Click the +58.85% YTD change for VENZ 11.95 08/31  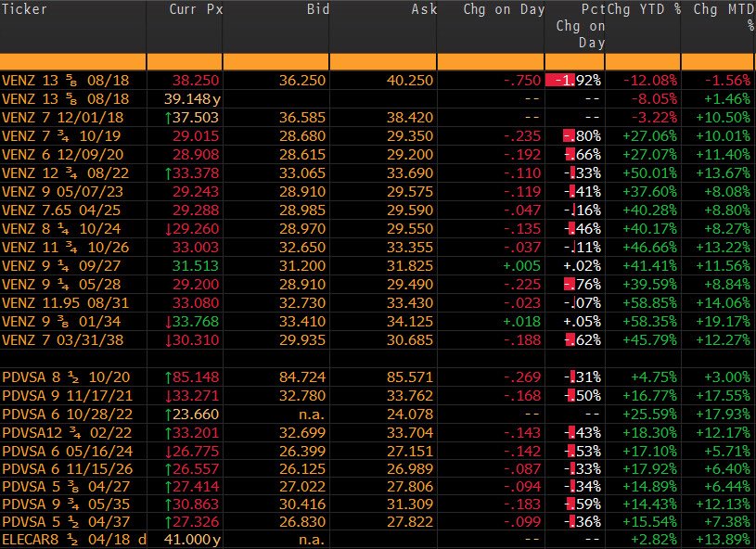(x=650, y=303)
